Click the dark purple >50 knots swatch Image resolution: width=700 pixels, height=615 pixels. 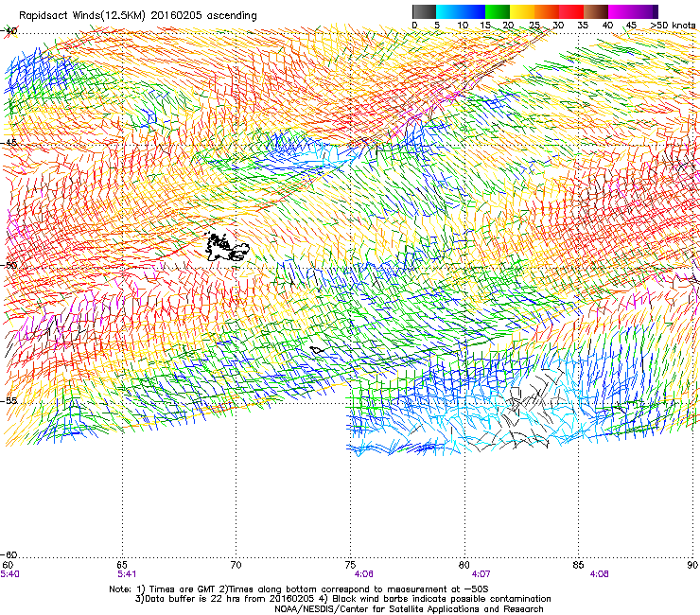click(x=656, y=11)
